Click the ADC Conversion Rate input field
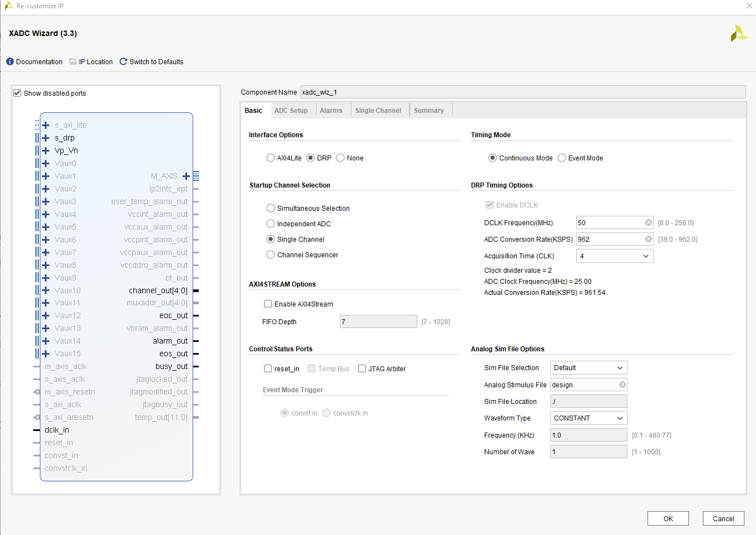756x535 pixels. coord(615,239)
